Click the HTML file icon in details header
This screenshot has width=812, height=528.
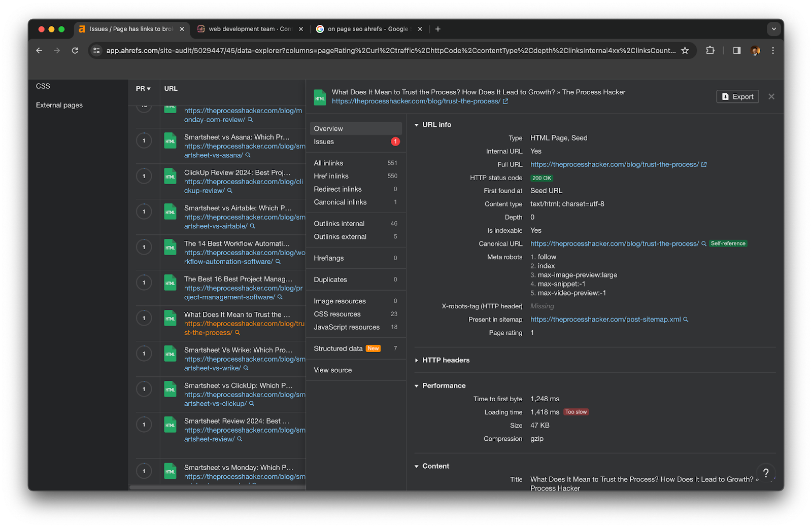click(x=320, y=97)
